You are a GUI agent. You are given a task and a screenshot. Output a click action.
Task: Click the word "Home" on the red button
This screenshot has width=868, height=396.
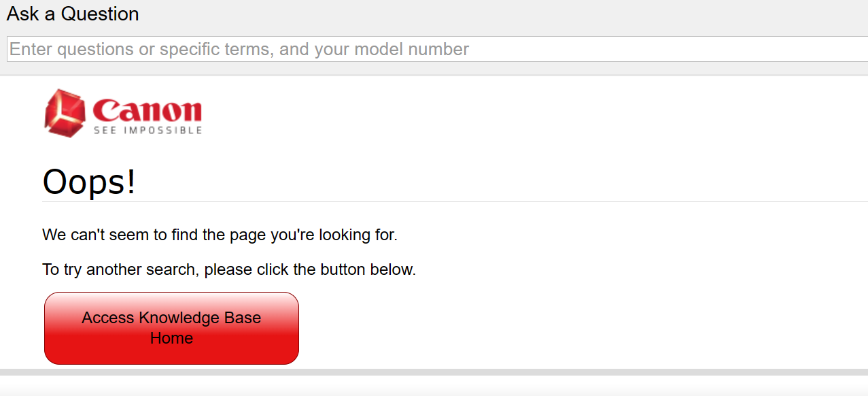171,338
